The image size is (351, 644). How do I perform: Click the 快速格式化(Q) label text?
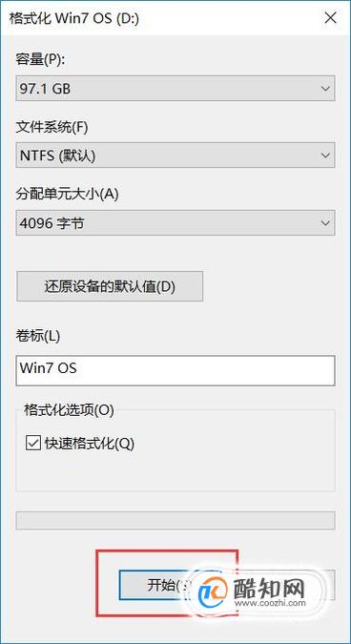tap(90, 443)
